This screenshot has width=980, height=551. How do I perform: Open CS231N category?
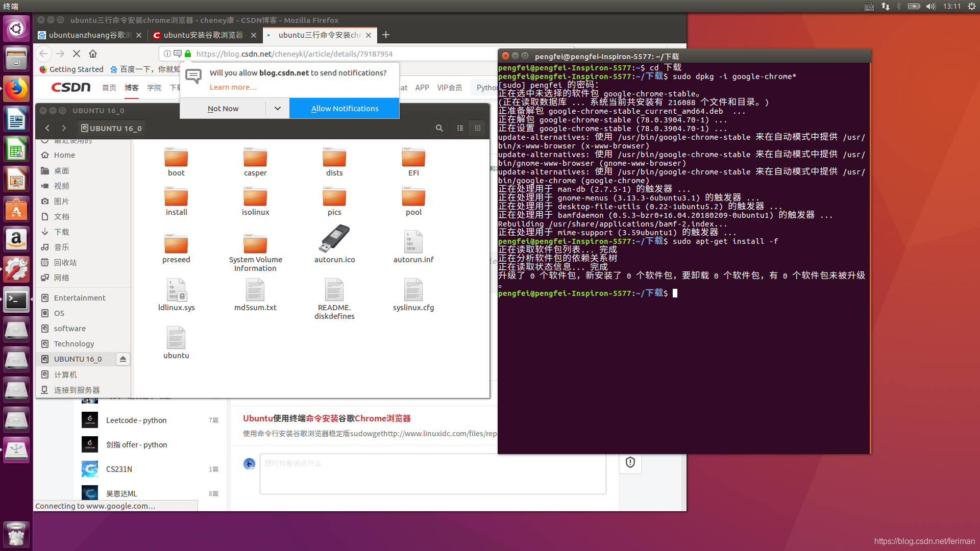[x=119, y=469]
